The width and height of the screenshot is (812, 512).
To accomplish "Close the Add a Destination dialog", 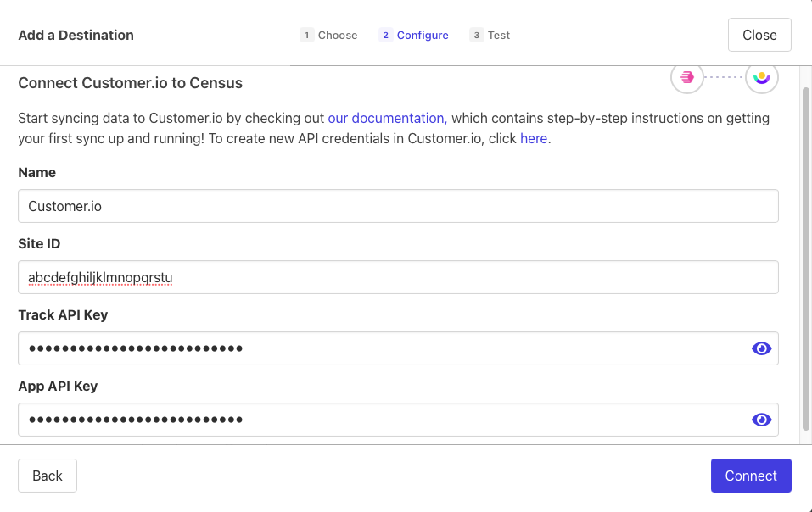I will (759, 35).
